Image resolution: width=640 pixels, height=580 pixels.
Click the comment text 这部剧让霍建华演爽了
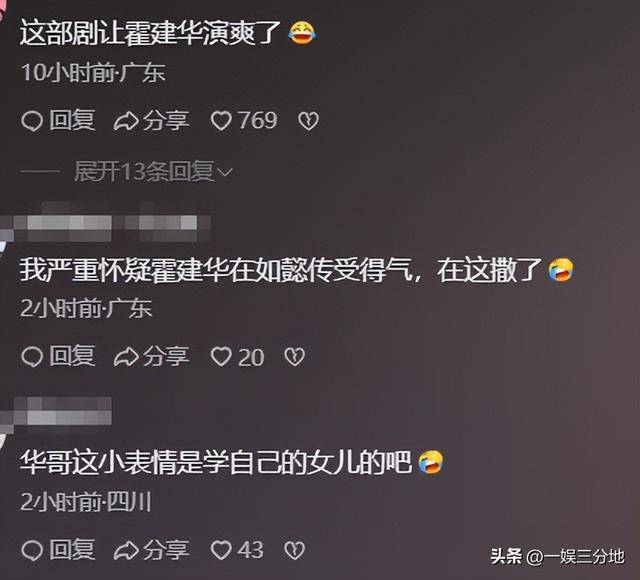pyautogui.click(x=150, y=33)
